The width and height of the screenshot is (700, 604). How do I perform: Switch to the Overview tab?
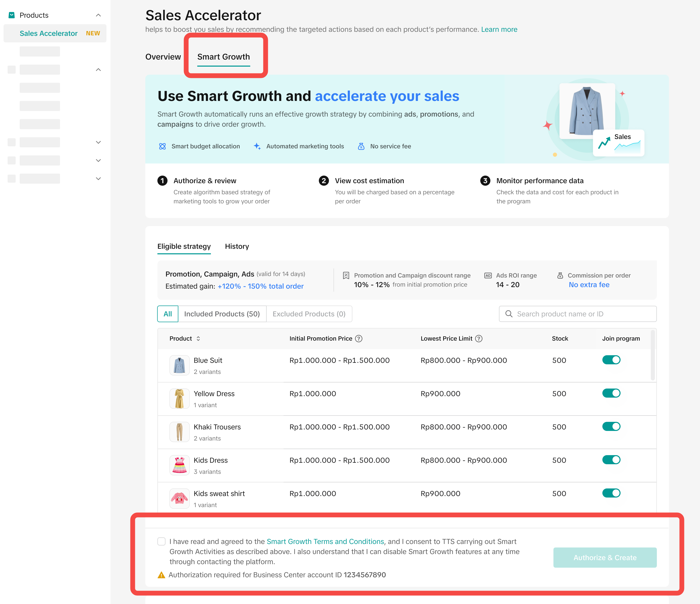(163, 57)
